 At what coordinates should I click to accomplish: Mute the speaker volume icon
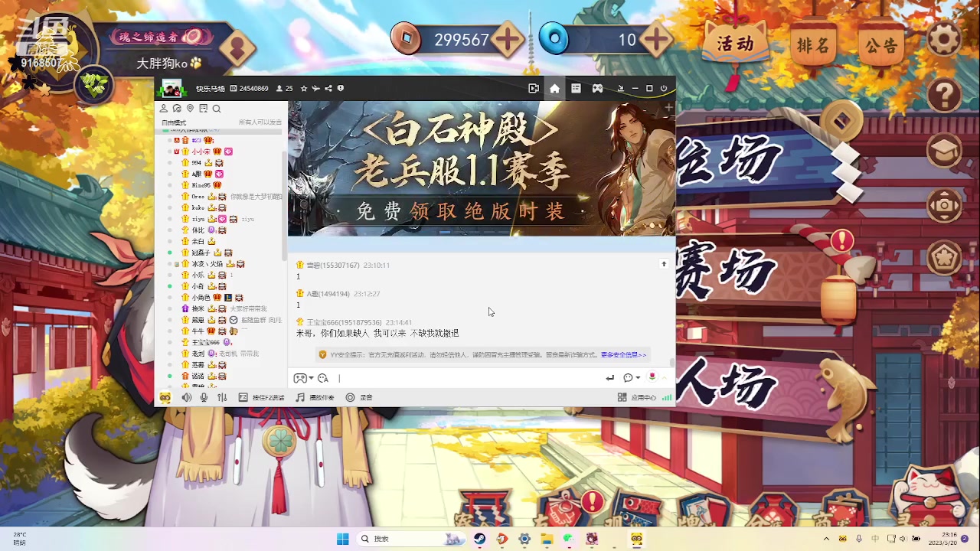pos(186,397)
